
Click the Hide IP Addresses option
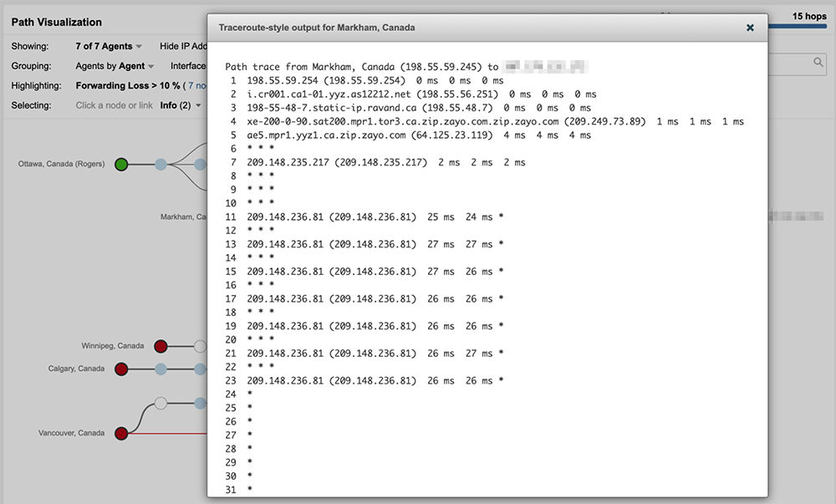click(x=183, y=47)
